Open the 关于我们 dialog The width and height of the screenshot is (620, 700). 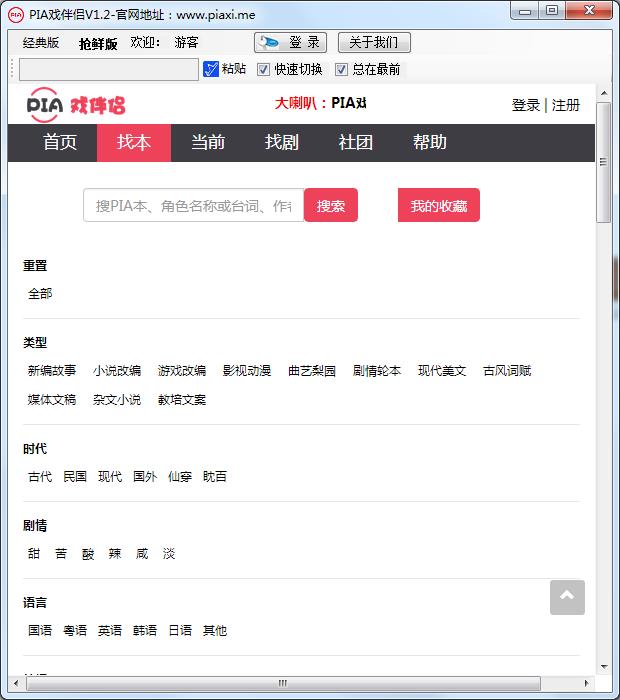pyautogui.click(x=374, y=42)
